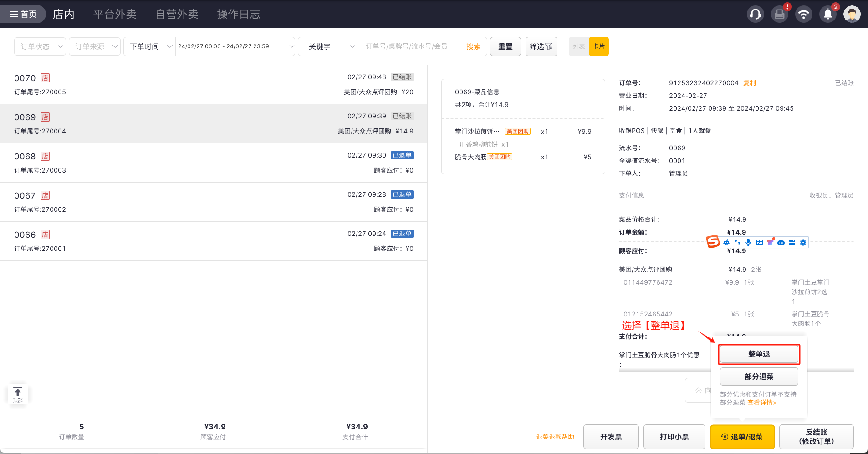Click the order number search field
This screenshot has width=868, height=454.
tap(409, 46)
